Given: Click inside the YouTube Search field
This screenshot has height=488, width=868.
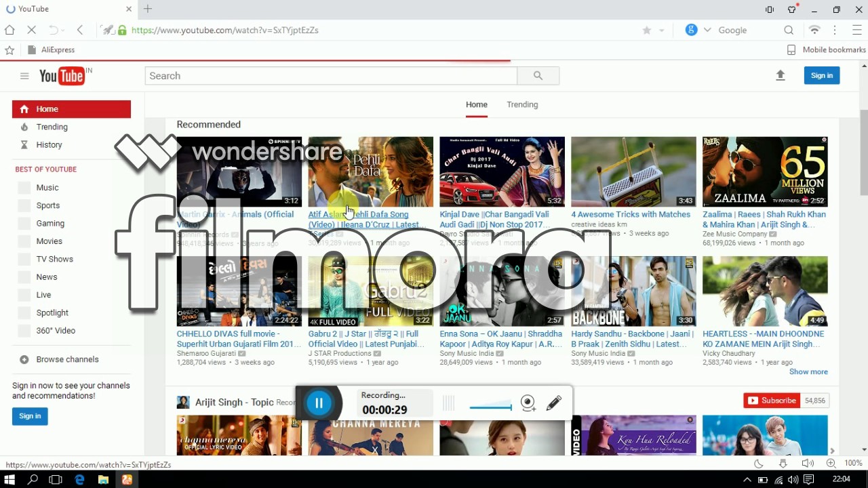Looking at the screenshot, I should pyautogui.click(x=331, y=76).
